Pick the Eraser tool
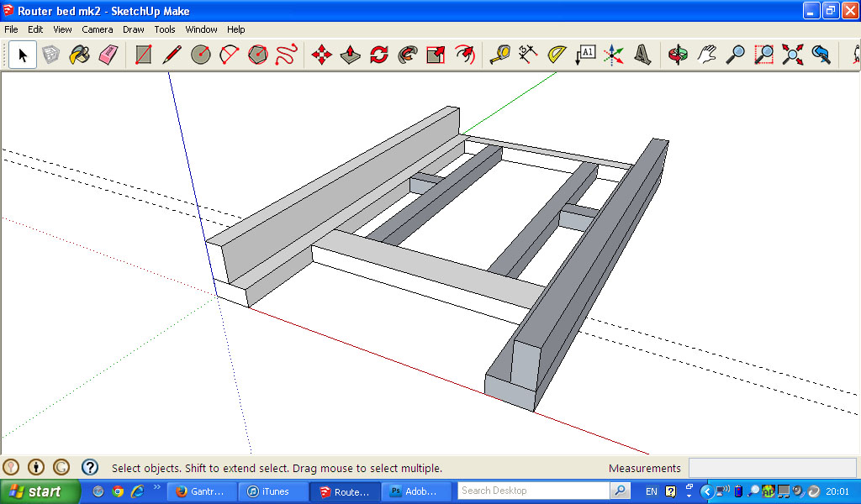 point(108,55)
